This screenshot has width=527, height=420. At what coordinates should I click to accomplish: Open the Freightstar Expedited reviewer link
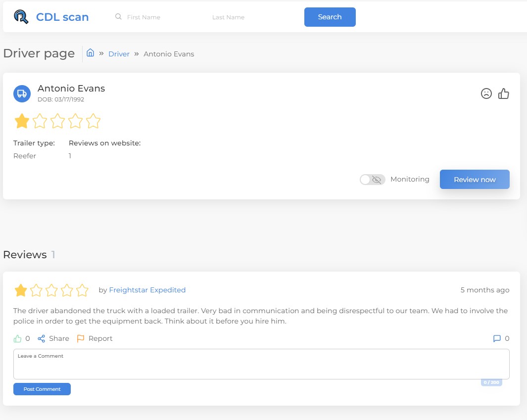pyautogui.click(x=147, y=290)
